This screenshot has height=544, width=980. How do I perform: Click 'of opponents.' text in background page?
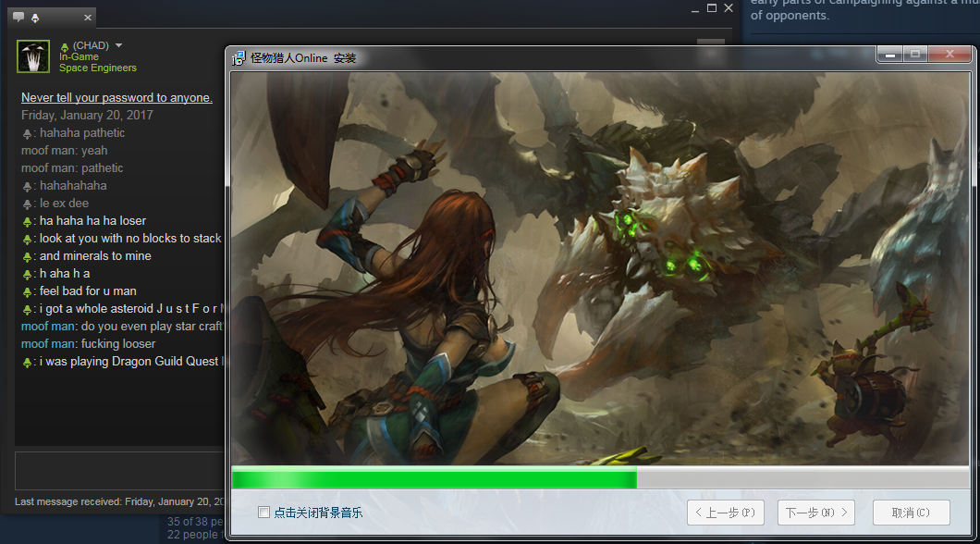(790, 16)
